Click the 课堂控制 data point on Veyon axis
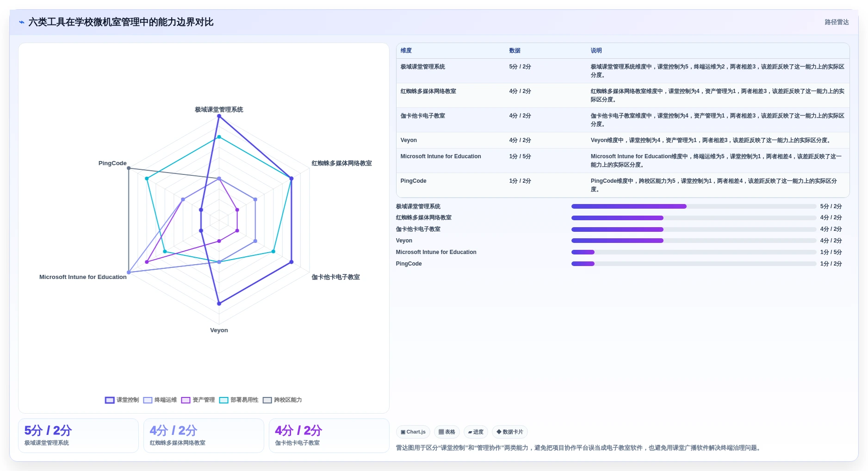The width and height of the screenshot is (868, 471). point(219,304)
